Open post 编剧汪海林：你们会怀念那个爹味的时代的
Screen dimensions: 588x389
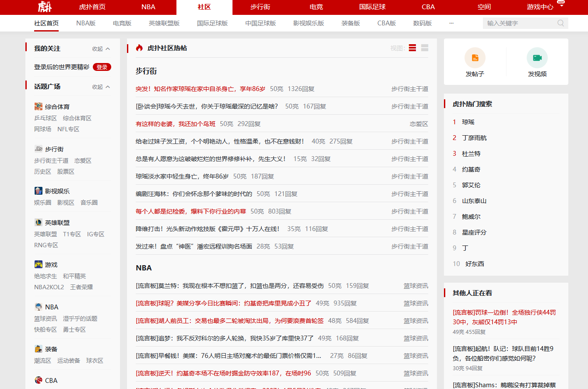(194, 194)
